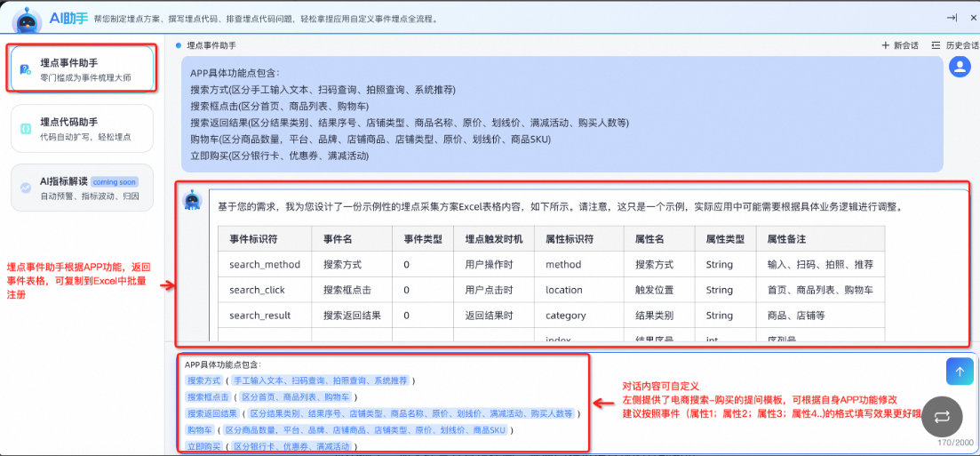Click the gray round swap button

pyautogui.click(x=943, y=417)
